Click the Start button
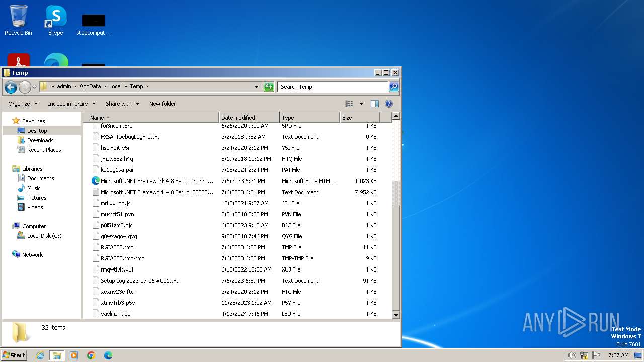The width and height of the screenshot is (644, 362). point(14,355)
